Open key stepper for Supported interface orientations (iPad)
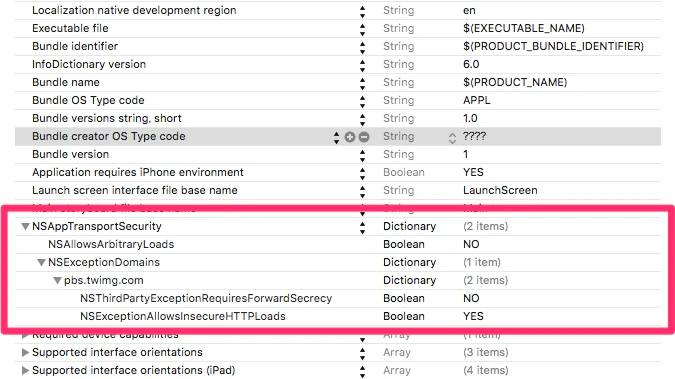The height and width of the screenshot is (379, 675). (362, 372)
